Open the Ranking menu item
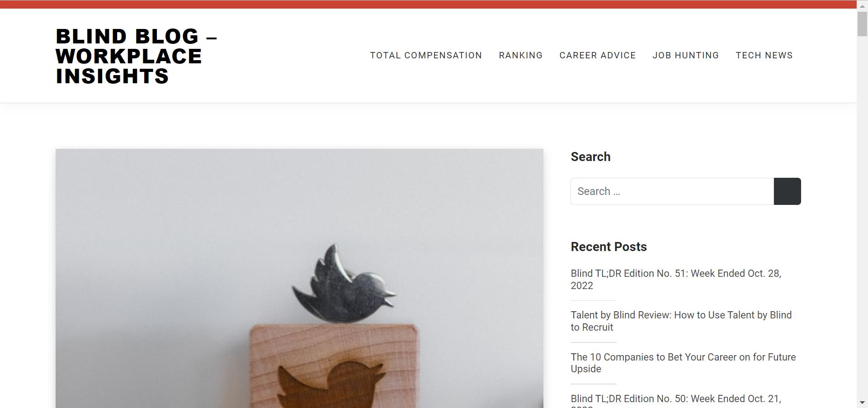 point(521,55)
